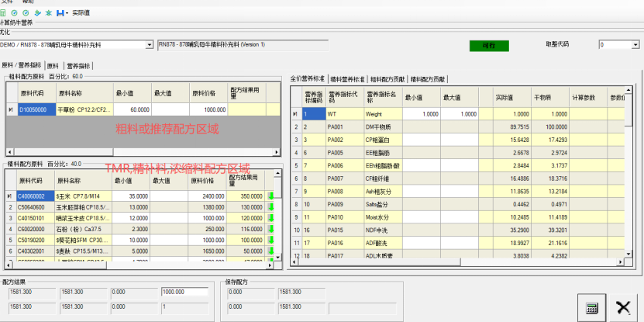Click the blue save disk icon

pos(60,12)
